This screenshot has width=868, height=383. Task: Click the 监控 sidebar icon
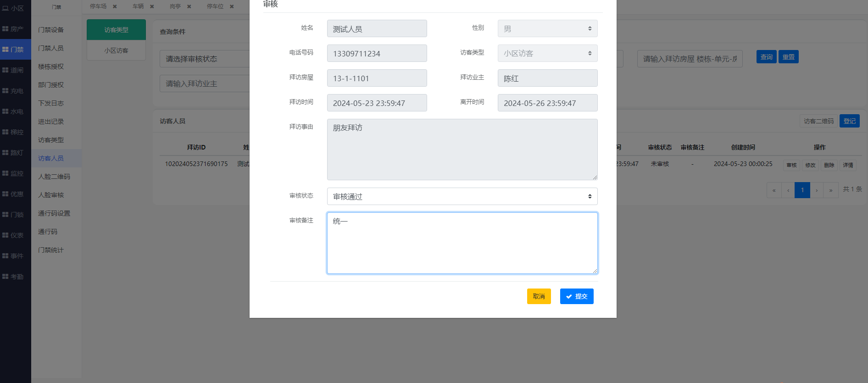pos(6,173)
